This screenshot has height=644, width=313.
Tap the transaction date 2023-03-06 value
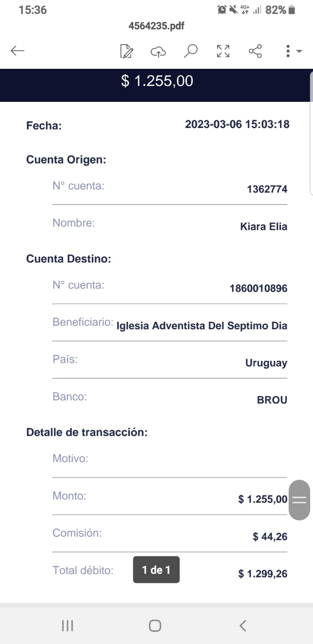[x=237, y=124]
